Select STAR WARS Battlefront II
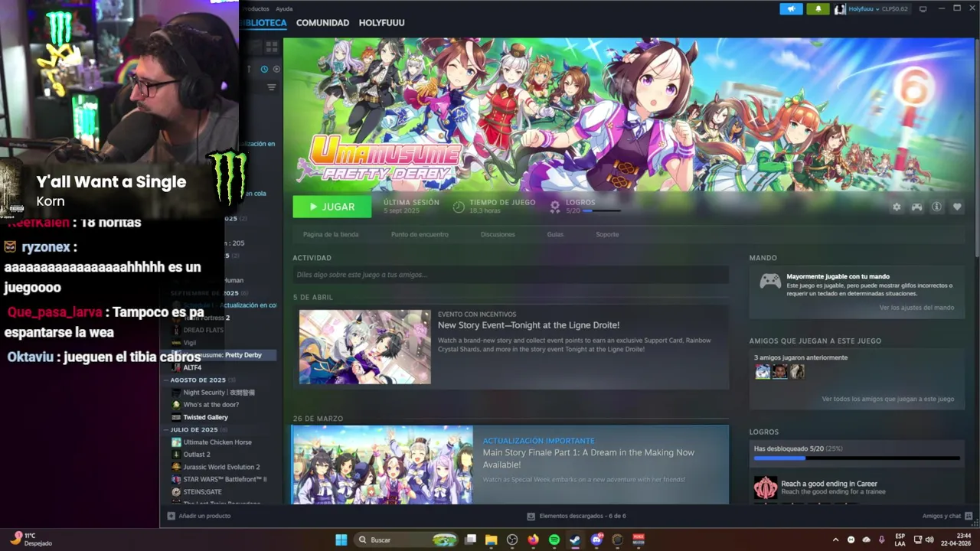Viewport: 980px width, 551px height. [224, 479]
